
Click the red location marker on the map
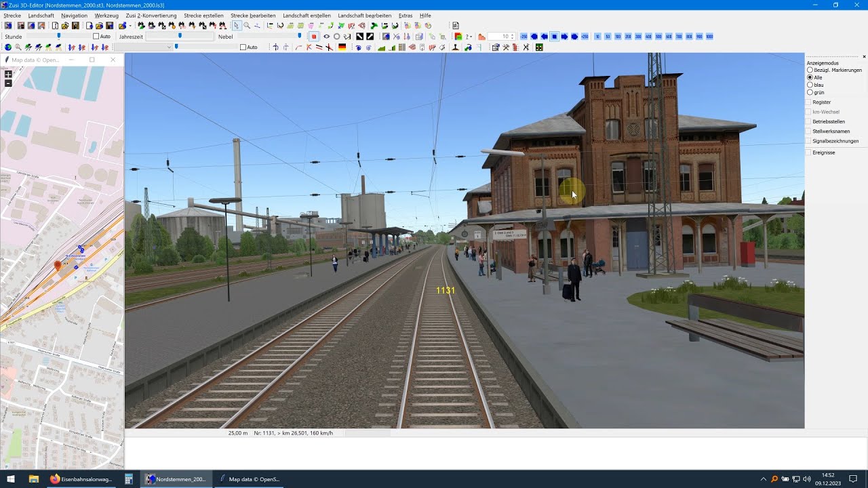click(x=58, y=266)
